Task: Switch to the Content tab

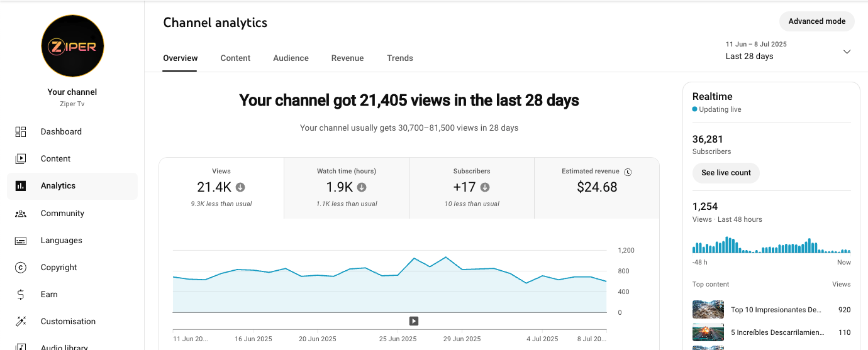Action: click(x=235, y=58)
